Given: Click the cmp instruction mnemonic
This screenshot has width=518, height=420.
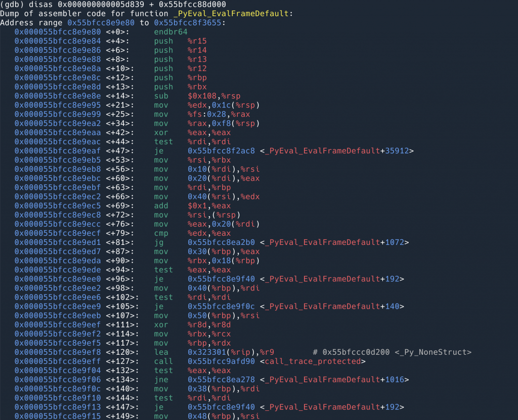Looking at the screenshot, I should 161,233.
